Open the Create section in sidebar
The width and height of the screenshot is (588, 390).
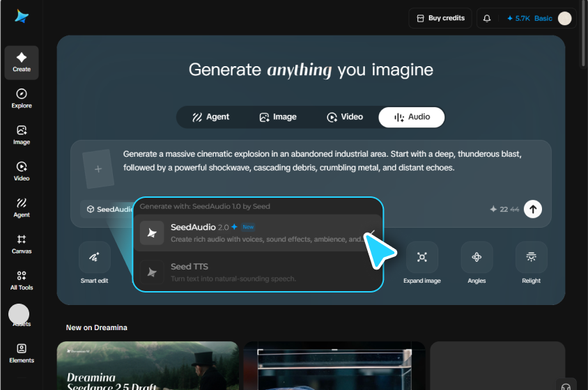(x=22, y=63)
